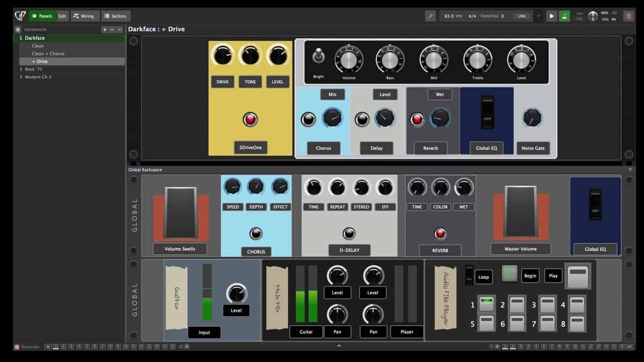644x362 pixels.
Task: Toggle the Bright switch on the amp
Action: [x=318, y=56]
